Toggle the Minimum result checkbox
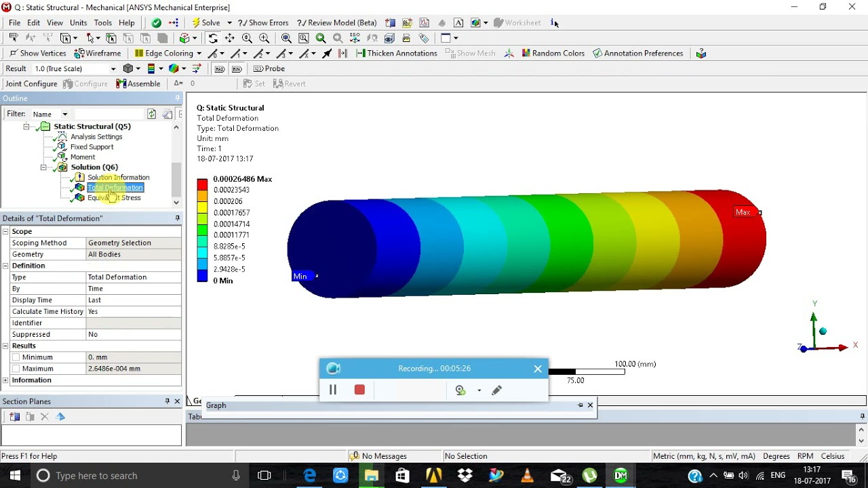The image size is (868, 488). 16,357
